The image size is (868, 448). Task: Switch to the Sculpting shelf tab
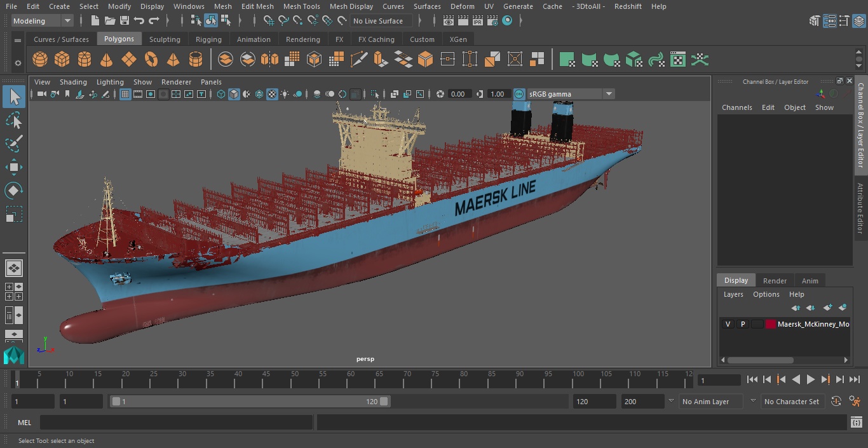165,39
